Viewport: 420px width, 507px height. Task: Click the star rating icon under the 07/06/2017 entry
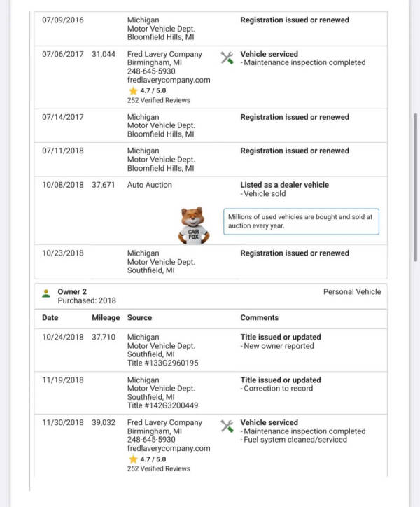(133, 90)
